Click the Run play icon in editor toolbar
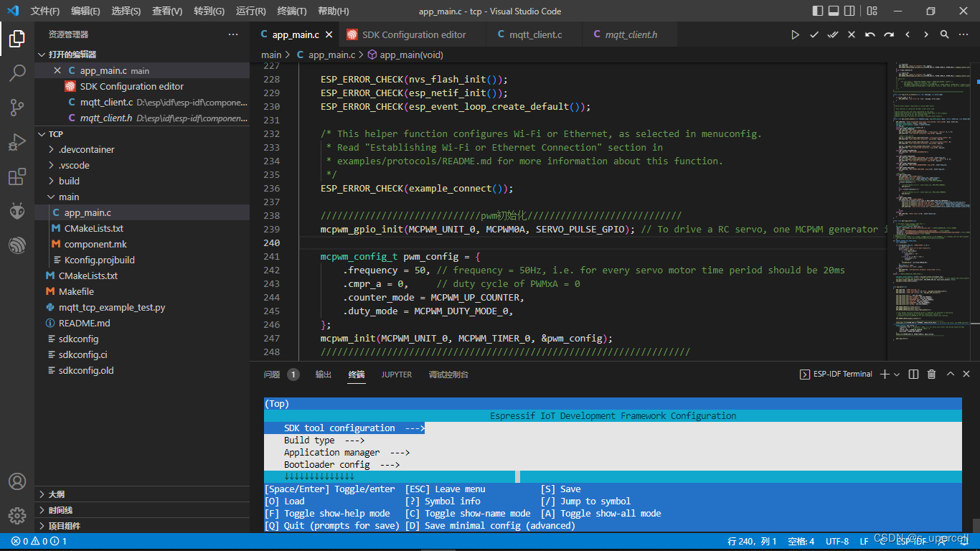The width and height of the screenshot is (980, 551). tap(795, 34)
